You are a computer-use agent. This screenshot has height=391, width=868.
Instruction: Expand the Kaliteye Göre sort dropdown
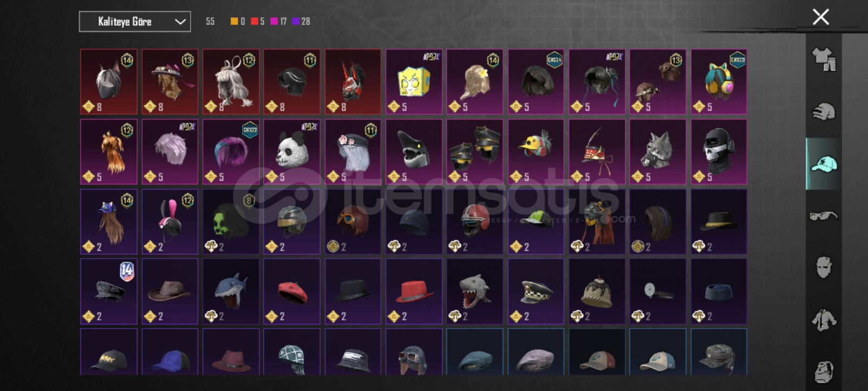[x=135, y=22]
